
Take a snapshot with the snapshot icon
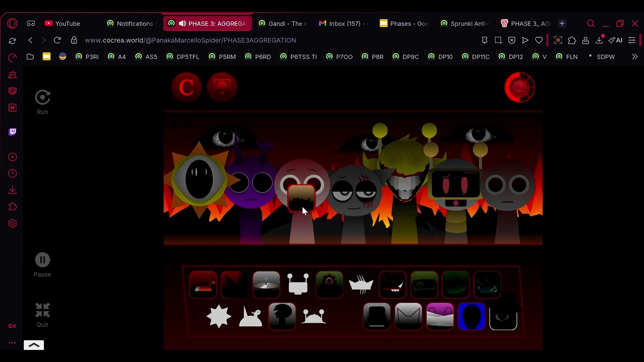coord(498,40)
